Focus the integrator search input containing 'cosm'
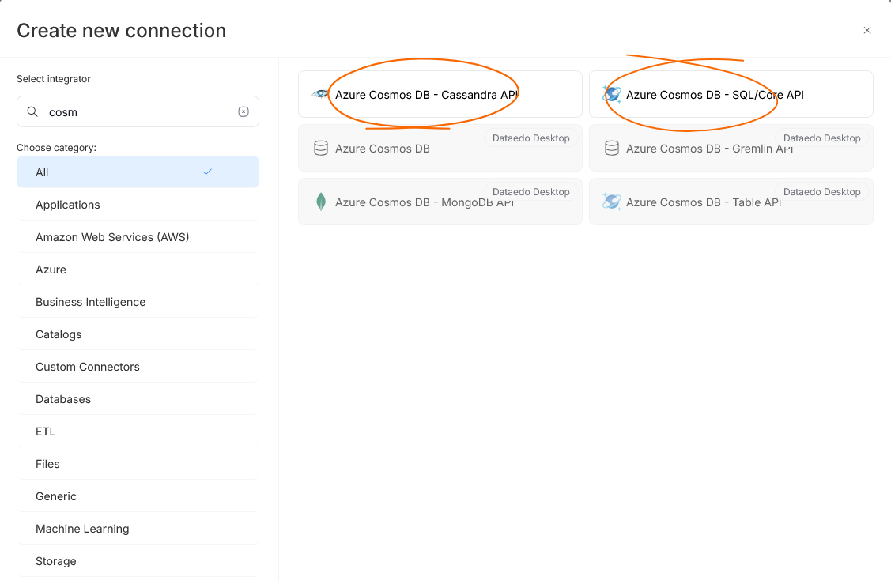Viewport: 891px width, 588px height. pos(138,111)
